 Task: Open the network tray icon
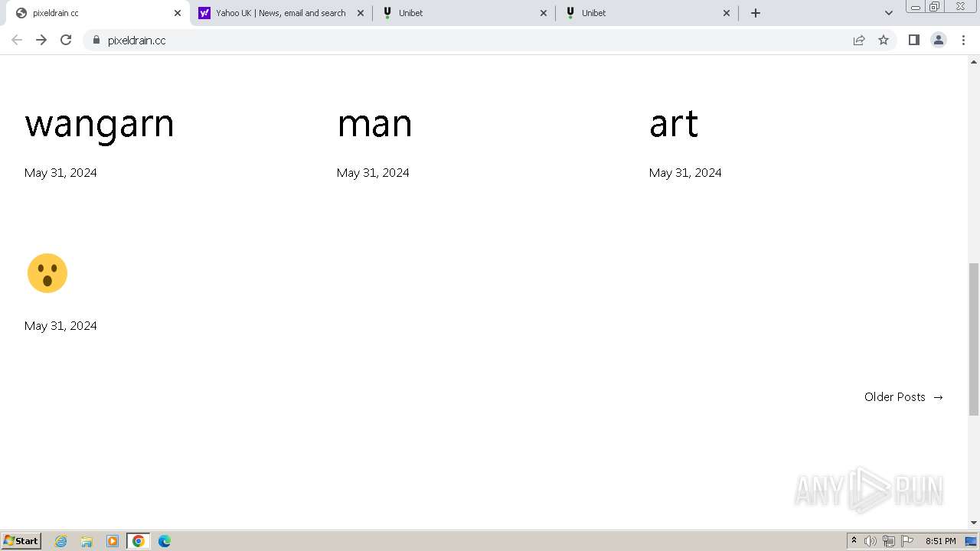(889, 541)
